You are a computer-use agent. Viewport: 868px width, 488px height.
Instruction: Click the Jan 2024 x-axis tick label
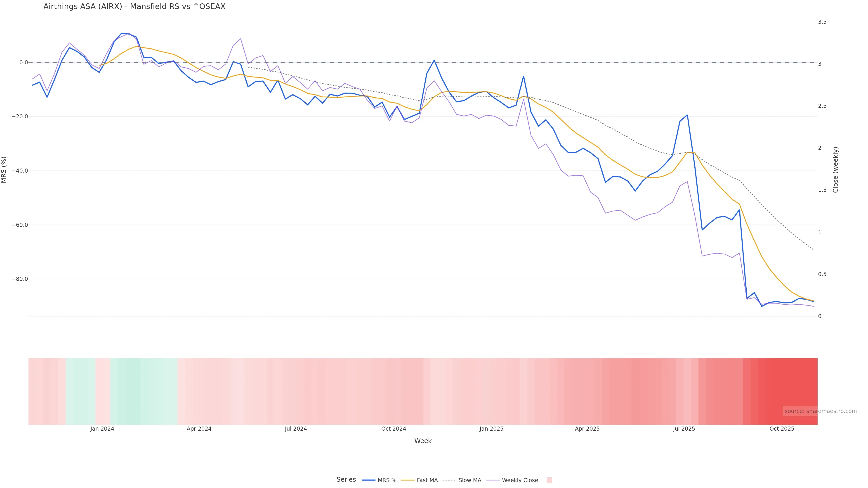tap(102, 429)
